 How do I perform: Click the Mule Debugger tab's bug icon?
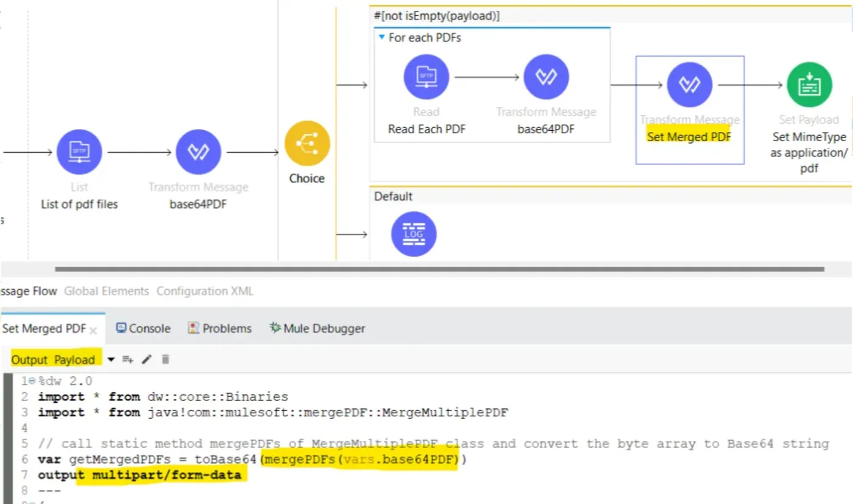pyautogui.click(x=275, y=328)
